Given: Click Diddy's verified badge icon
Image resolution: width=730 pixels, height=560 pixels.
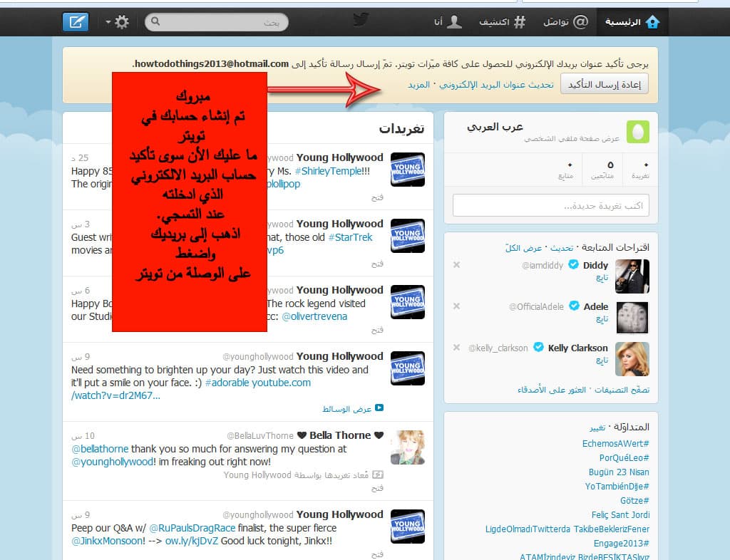Looking at the screenshot, I should [574, 264].
